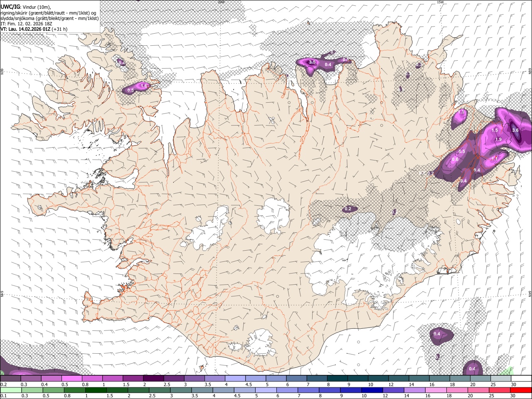Viewport: 532px width, 399px height.
Task: Click the 0.5 value above 0.6 in the east
Action: pyautogui.click(x=462, y=151)
